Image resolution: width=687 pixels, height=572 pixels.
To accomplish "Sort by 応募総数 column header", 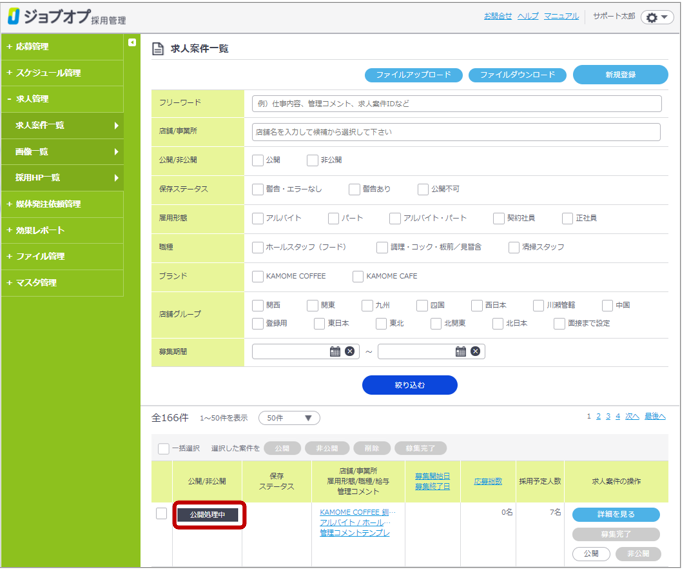I will tap(488, 481).
